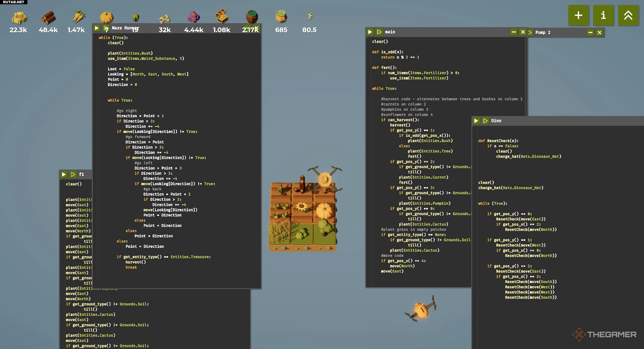The height and width of the screenshot is (349, 644).
Task: Click the green plus new window button
Action: (x=578, y=15)
